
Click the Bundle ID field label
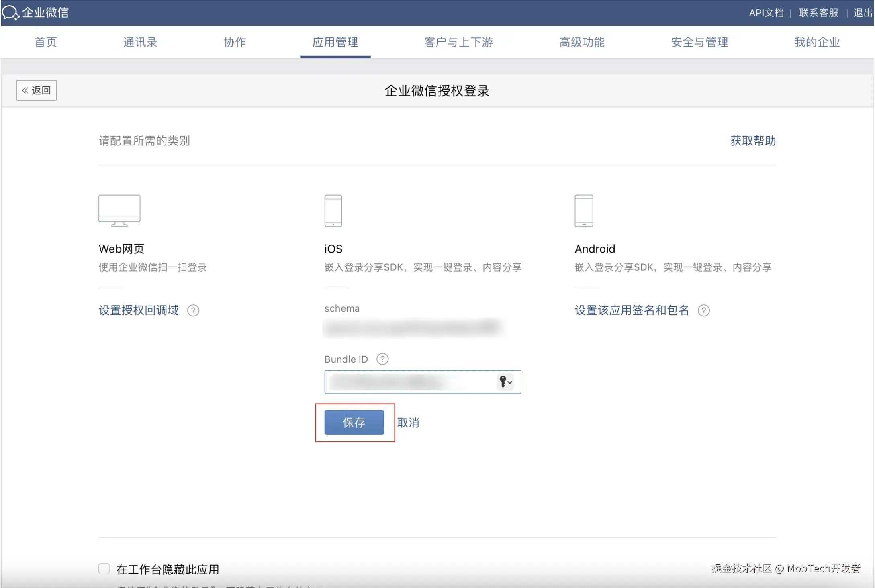pos(346,359)
